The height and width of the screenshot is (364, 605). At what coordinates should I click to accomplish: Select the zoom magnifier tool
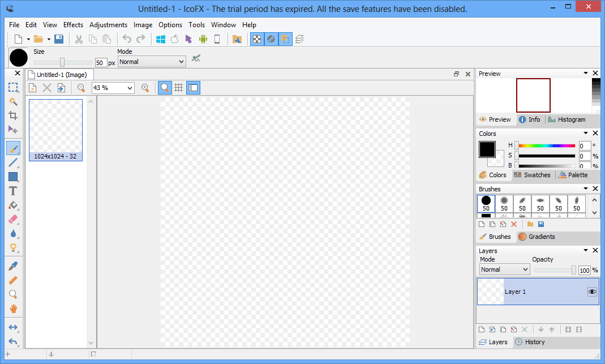[13, 294]
